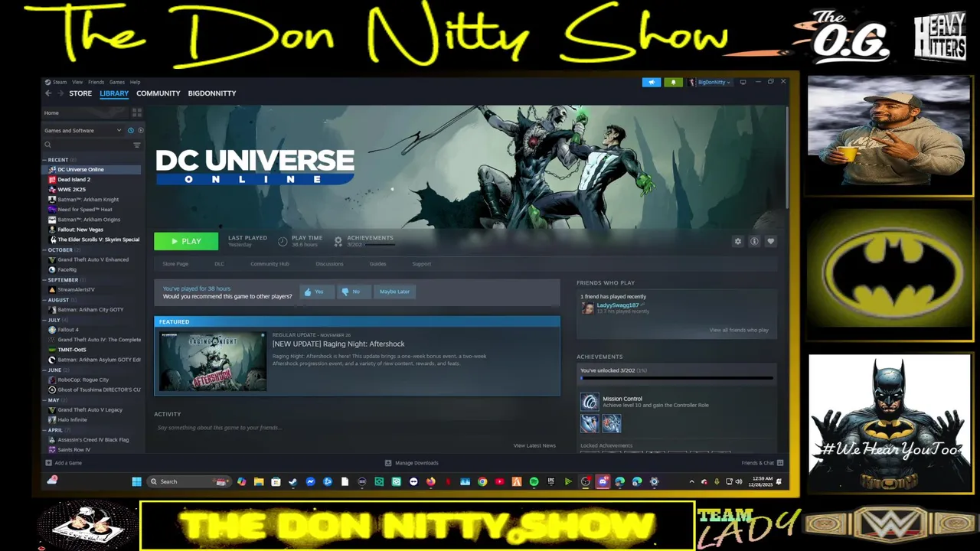Click the main page vertical scrollbar
980x551 pixels.
pyautogui.click(x=787, y=157)
